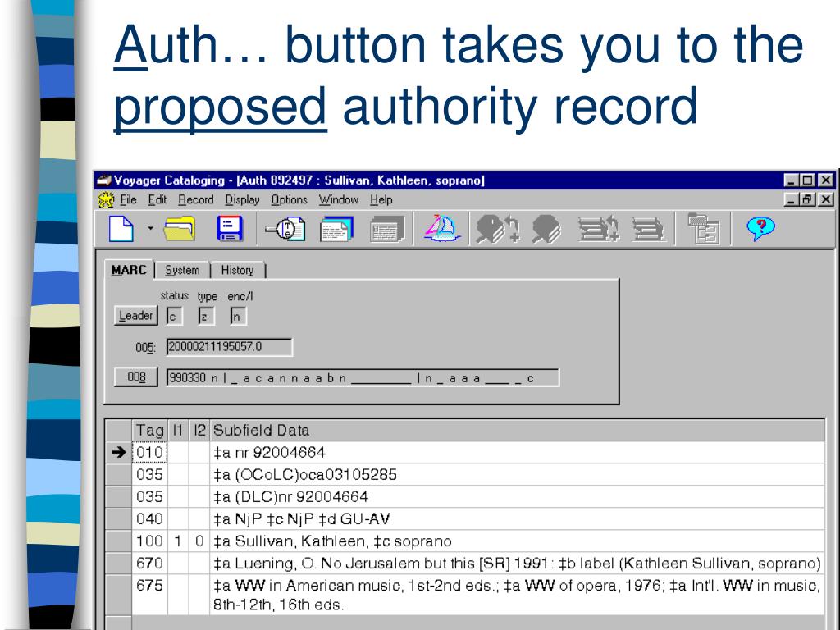The height and width of the screenshot is (630, 840).
Task: Click the New record icon
Action: tap(121, 229)
